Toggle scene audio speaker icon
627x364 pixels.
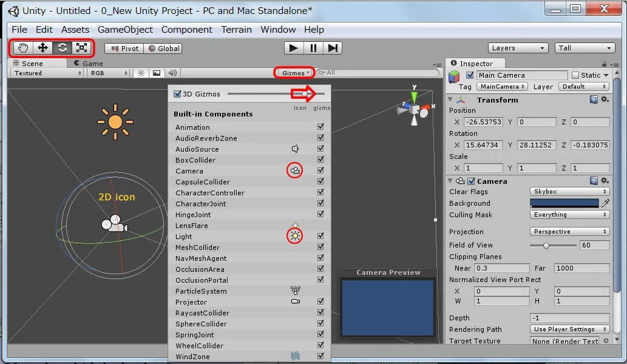(x=172, y=73)
